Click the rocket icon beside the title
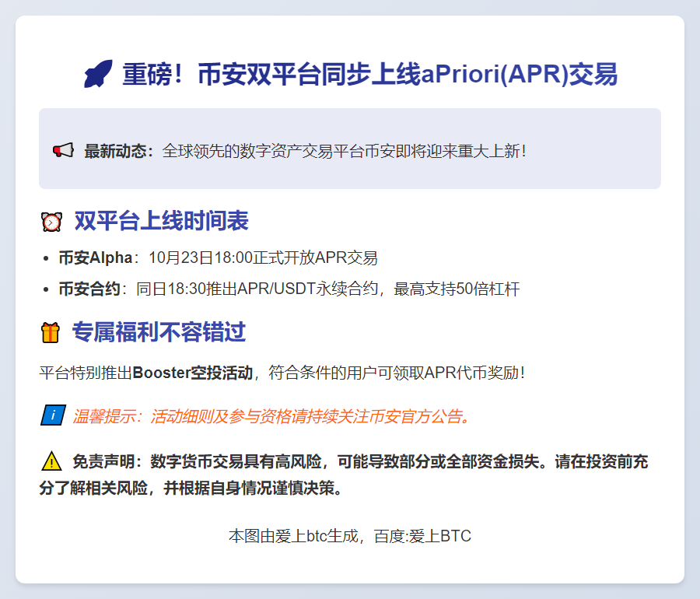Viewport: 700px width, 599px height. (99, 75)
